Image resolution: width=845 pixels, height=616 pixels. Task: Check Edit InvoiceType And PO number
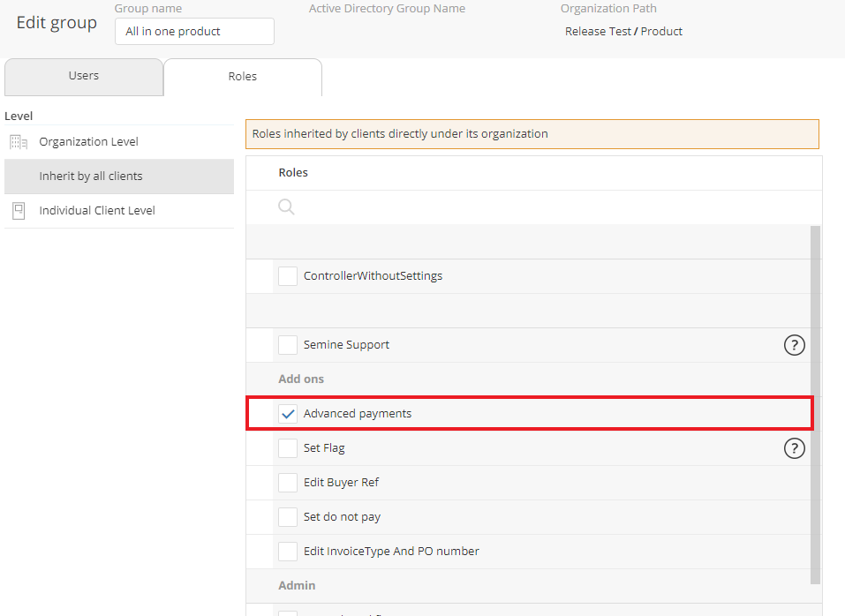[x=288, y=552]
